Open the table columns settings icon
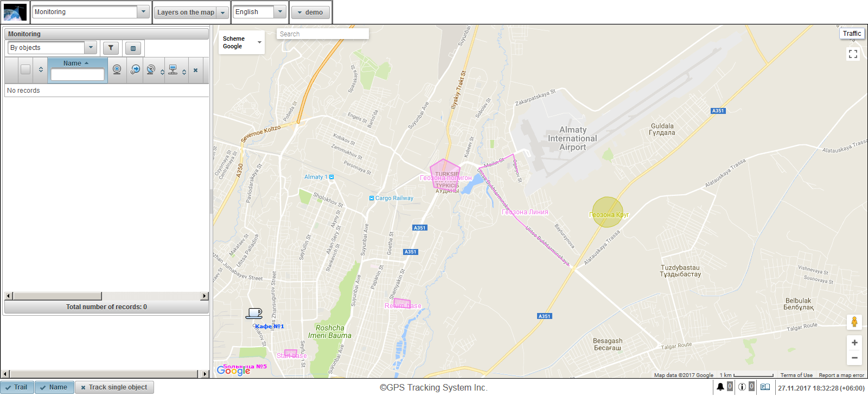 pyautogui.click(x=133, y=48)
